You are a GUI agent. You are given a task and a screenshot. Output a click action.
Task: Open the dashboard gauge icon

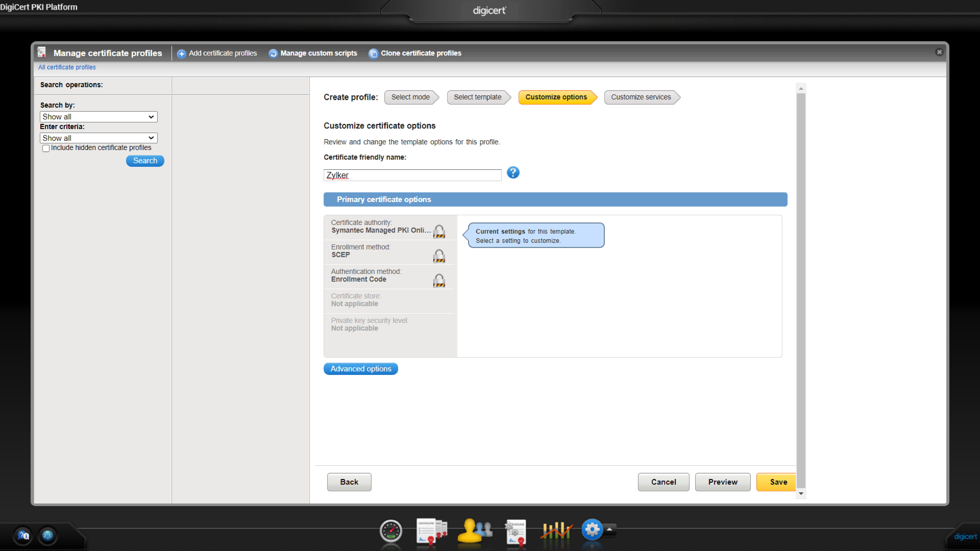click(391, 531)
